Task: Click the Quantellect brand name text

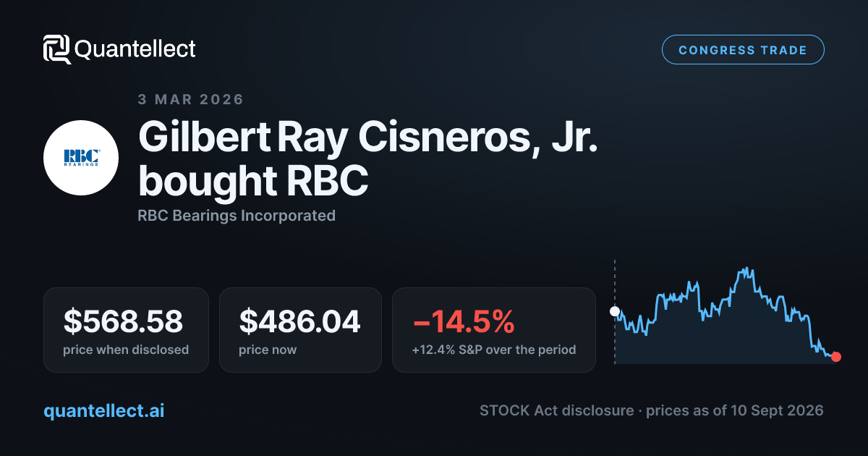Action: [x=135, y=49]
